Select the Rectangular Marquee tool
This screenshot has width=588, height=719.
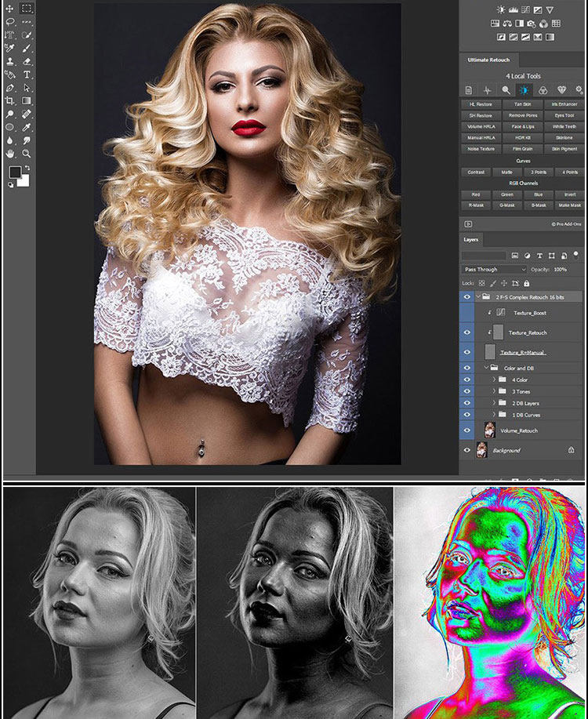tap(27, 9)
